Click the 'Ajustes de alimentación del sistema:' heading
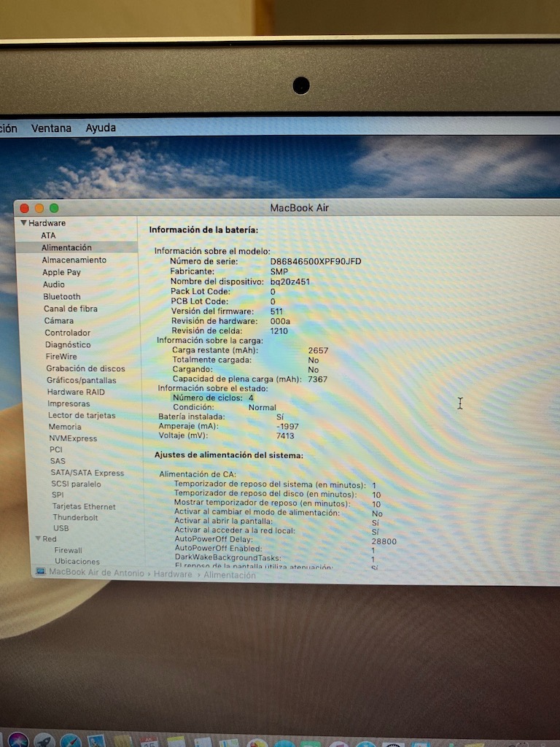 [228, 455]
